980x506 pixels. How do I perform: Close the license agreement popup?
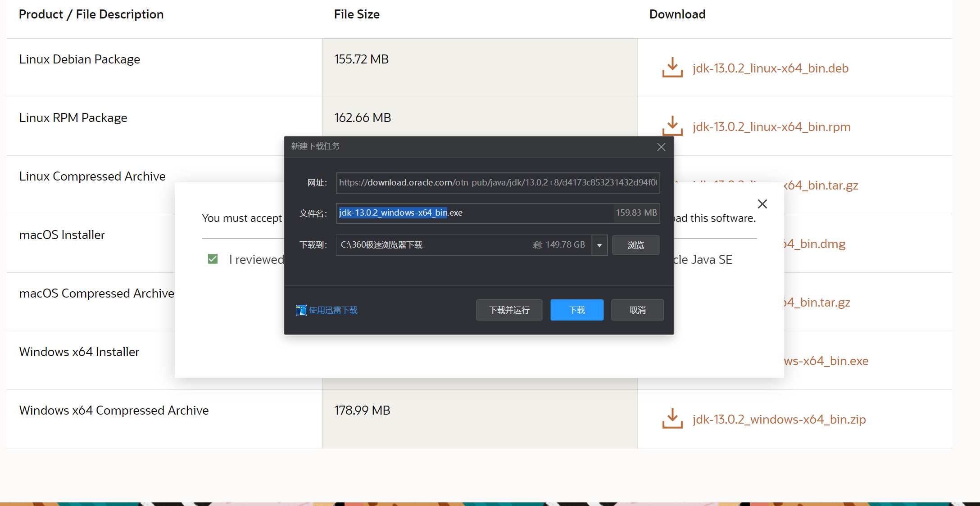(x=762, y=204)
